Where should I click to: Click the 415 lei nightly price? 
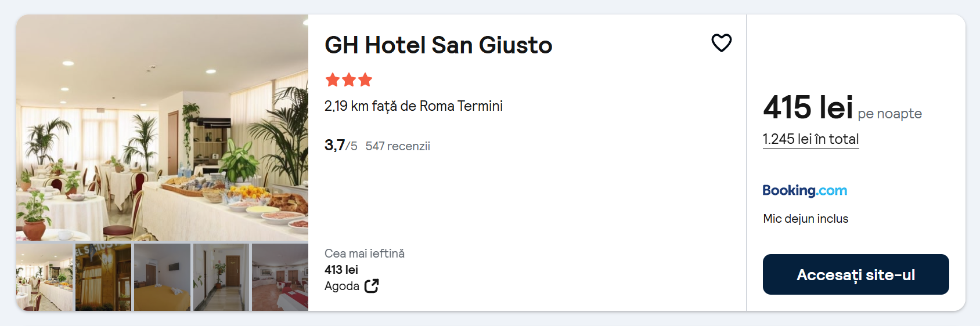click(x=808, y=107)
